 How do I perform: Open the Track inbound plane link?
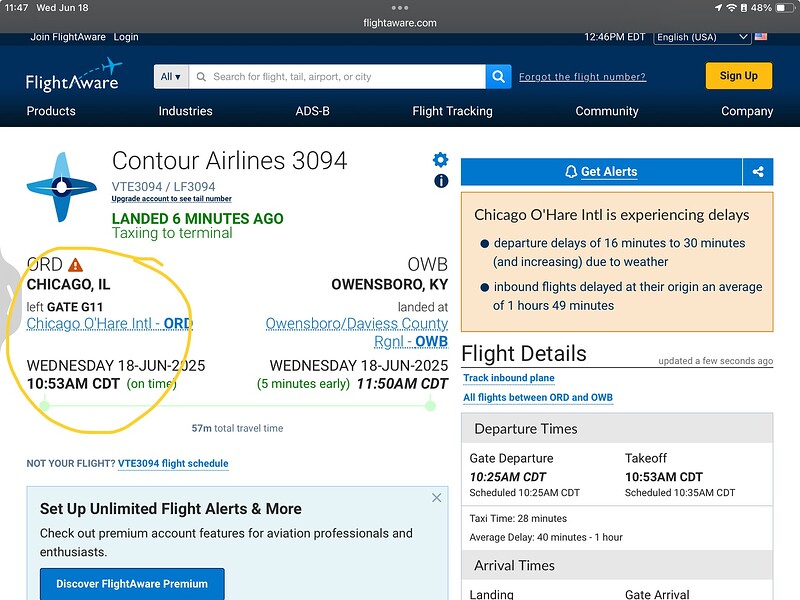[509, 378]
